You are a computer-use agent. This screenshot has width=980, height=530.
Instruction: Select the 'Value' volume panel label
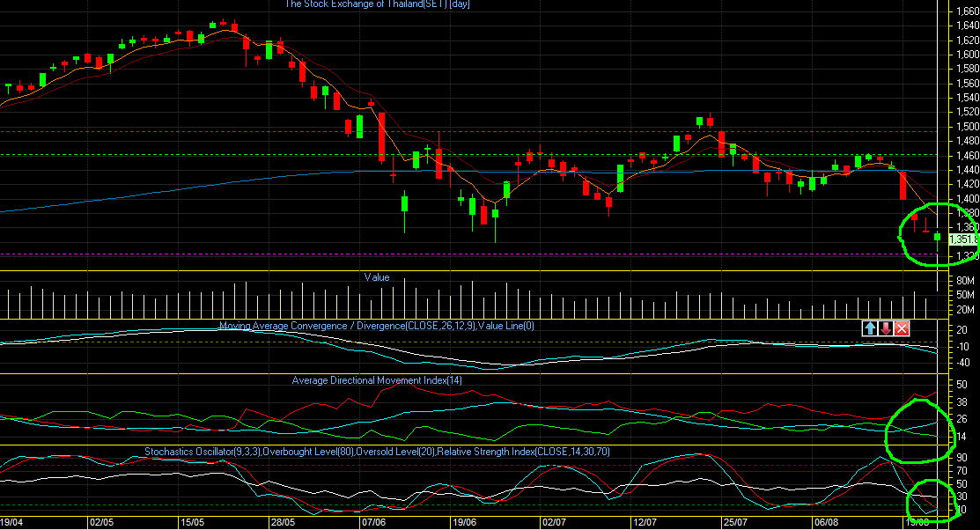click(x=377, y=277)
